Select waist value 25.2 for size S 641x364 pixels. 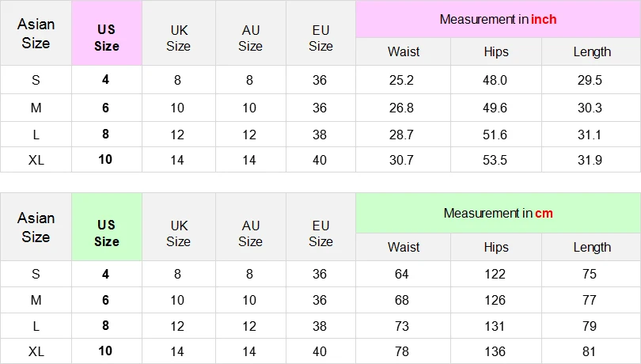401,80
